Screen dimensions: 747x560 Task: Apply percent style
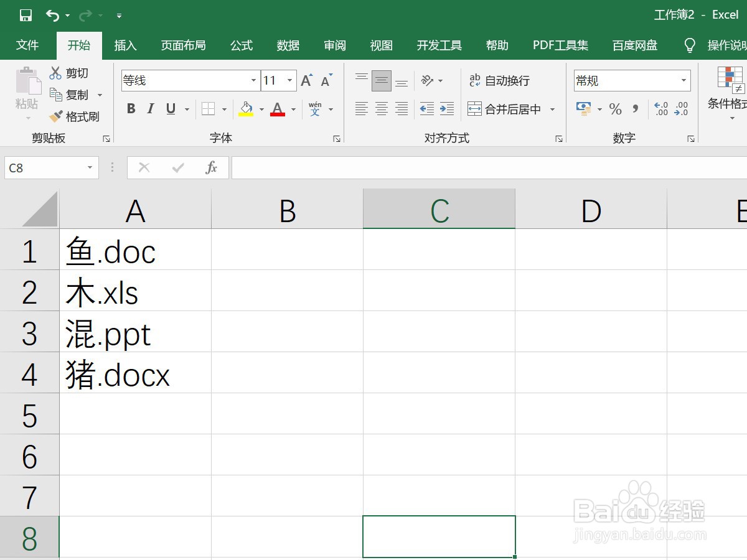[616, 110]
